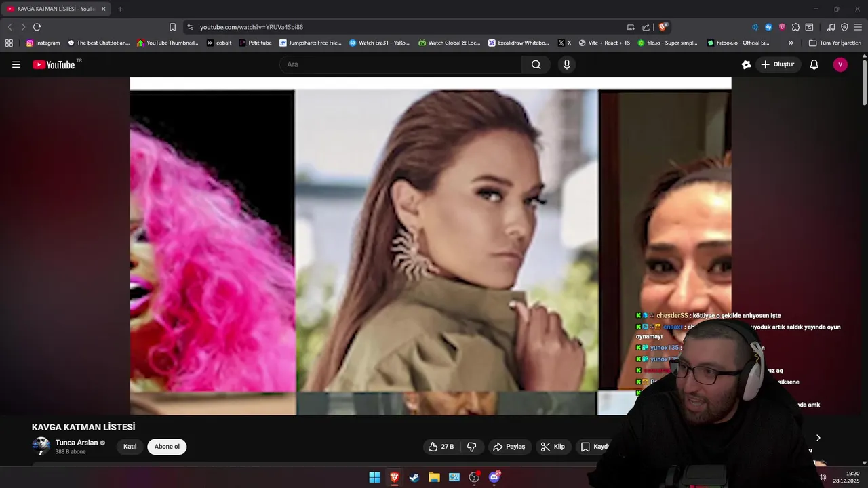This screenshot has width=868, height=488.
Task: Open The best ChatBot bookmark
Action: (98, 43)
